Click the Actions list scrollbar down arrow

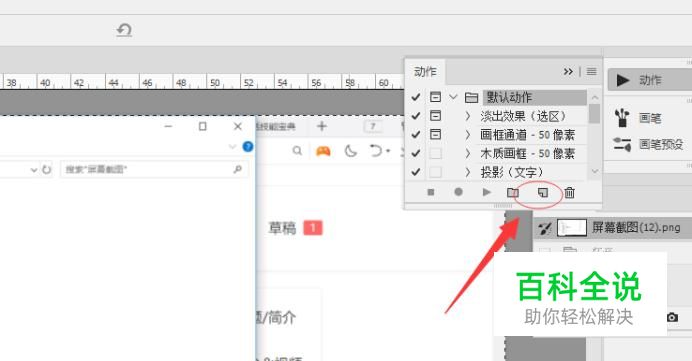(x=594, y=171)
